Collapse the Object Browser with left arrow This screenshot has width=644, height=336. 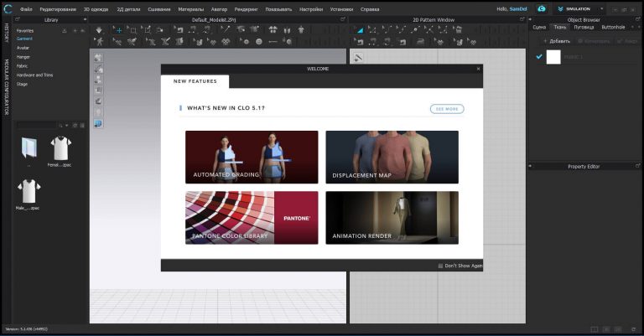530,19
